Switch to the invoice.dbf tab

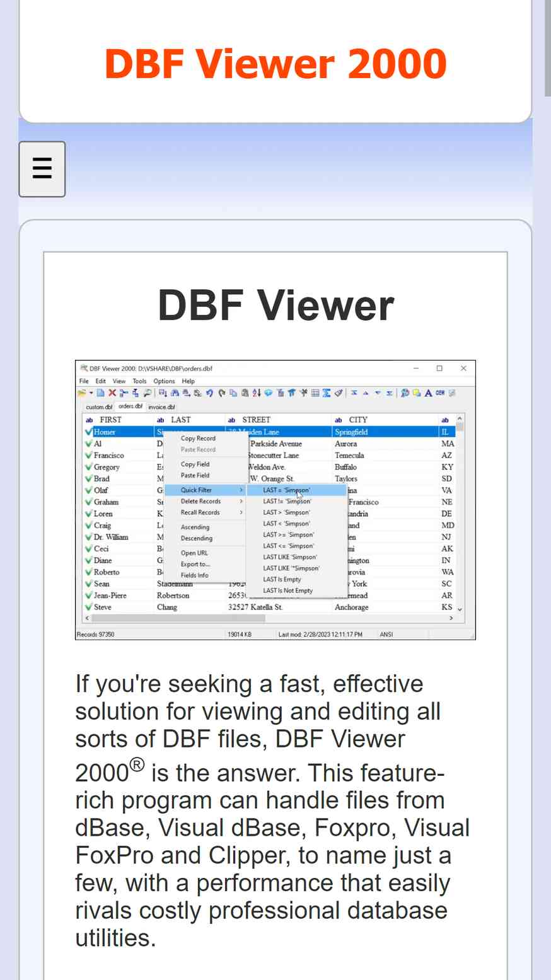click(161, 407)
